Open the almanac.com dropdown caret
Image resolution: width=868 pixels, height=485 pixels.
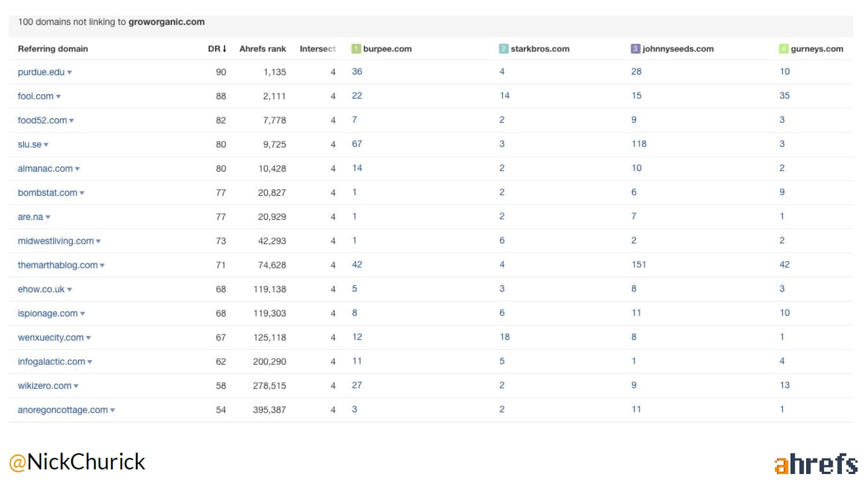click(x=77, y=169)
